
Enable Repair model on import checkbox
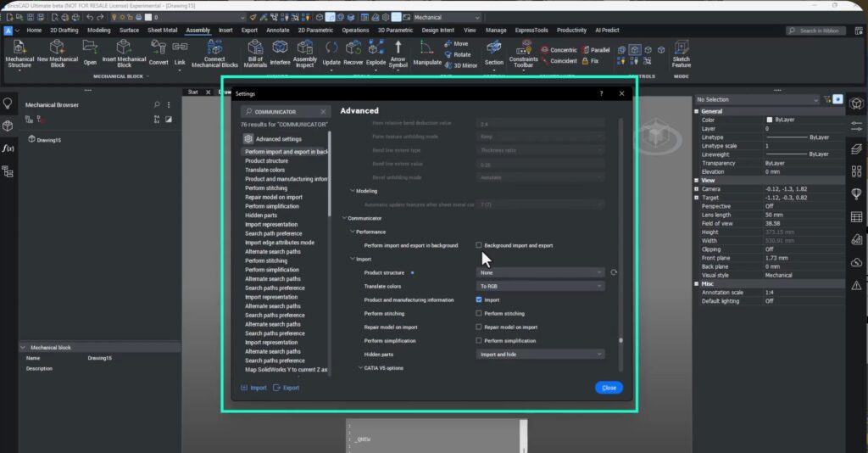pos(479,327)
